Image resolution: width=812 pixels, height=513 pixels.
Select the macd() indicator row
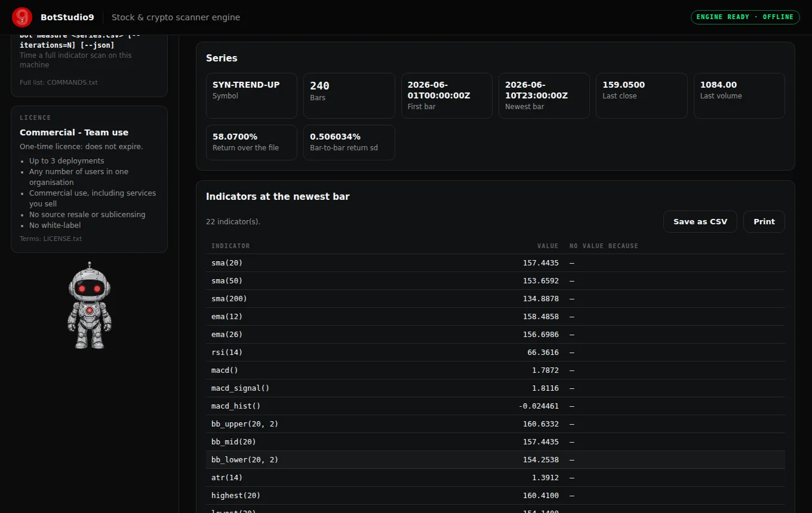point(496,370)
